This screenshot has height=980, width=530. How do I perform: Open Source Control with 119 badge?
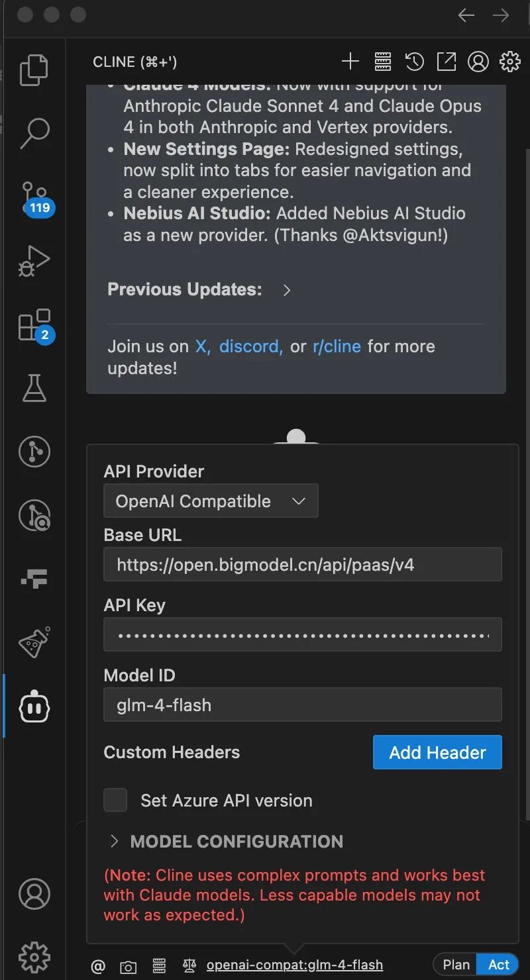(x=34, y=198)
